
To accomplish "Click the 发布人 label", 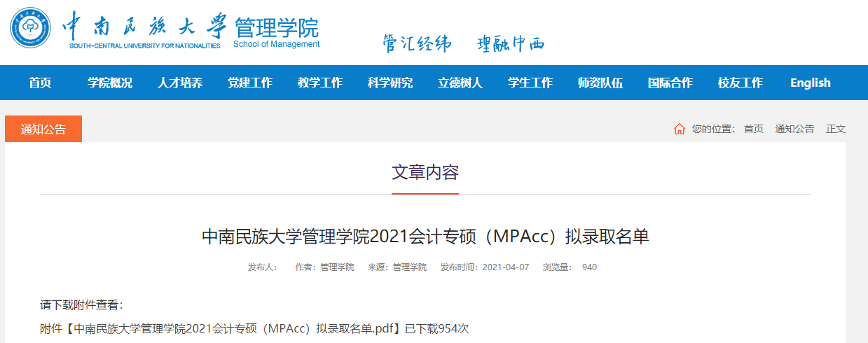I will click(x=263, y=267).
